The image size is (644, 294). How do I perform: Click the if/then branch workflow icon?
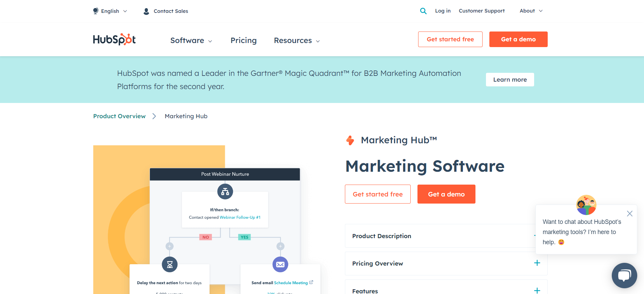(x=225, y=192)
